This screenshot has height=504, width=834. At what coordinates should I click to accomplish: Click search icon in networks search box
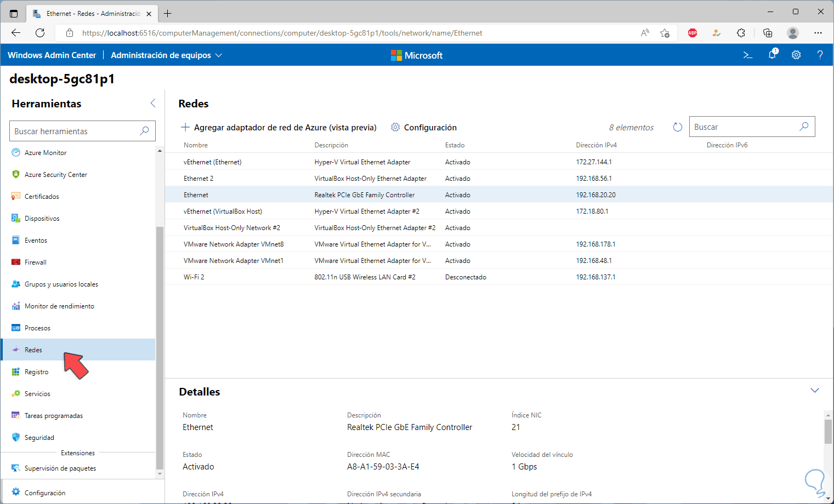pyautogui.click(x=804, y=127)
